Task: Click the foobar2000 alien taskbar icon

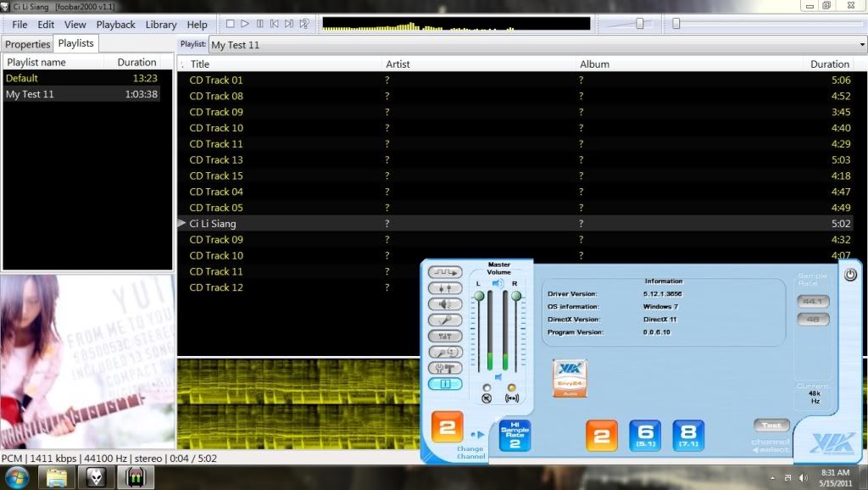Action: point(97,477)
